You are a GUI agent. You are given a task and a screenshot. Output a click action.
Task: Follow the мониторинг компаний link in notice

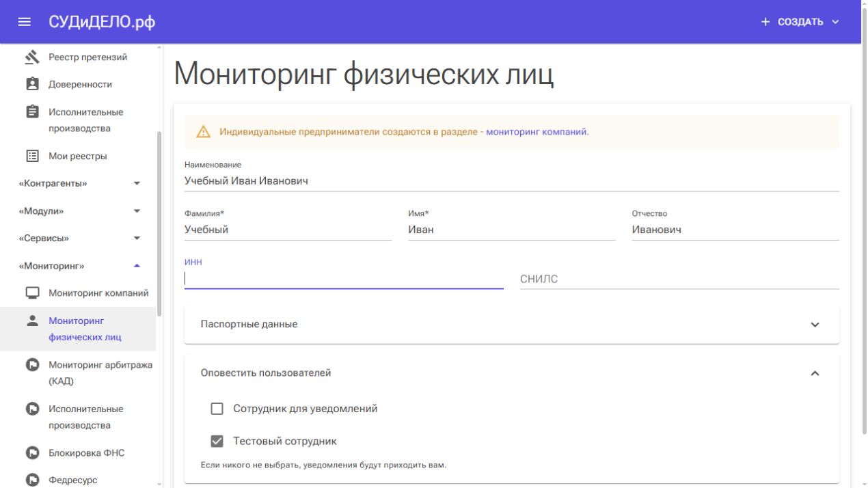pyautogui.click(x=537, y=132)
